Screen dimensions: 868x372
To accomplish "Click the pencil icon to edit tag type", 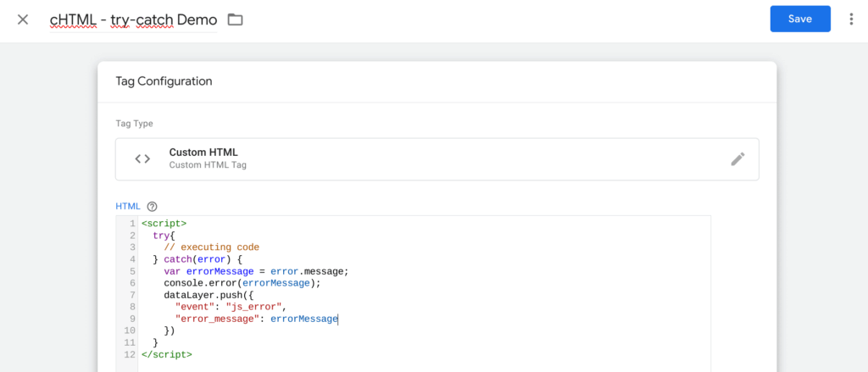I will coord(737,159).
